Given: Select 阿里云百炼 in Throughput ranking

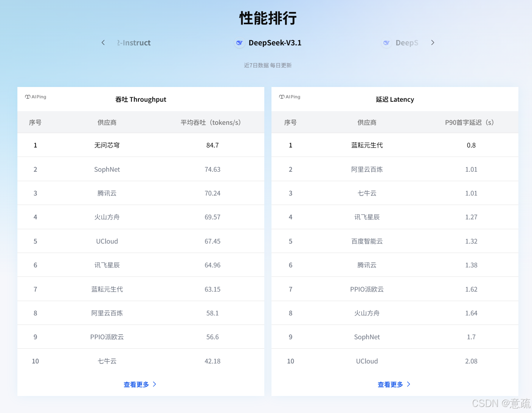Looking at the screenshot, I should click(x=107, y=313).
